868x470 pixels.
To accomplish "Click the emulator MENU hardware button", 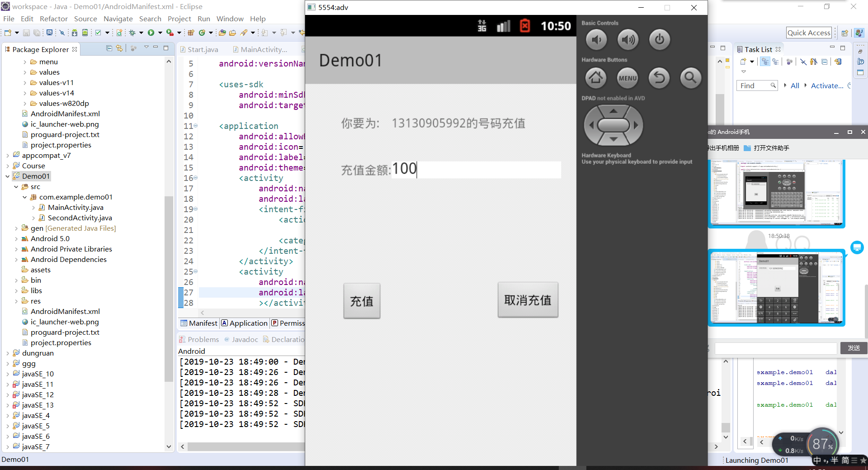I will (627, 78).
